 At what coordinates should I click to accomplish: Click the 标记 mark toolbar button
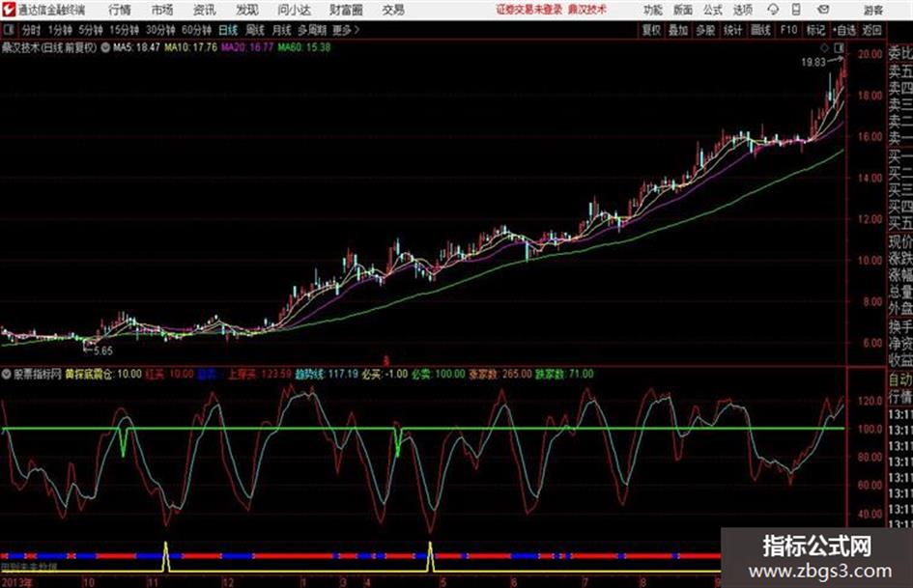pos(815,30)
